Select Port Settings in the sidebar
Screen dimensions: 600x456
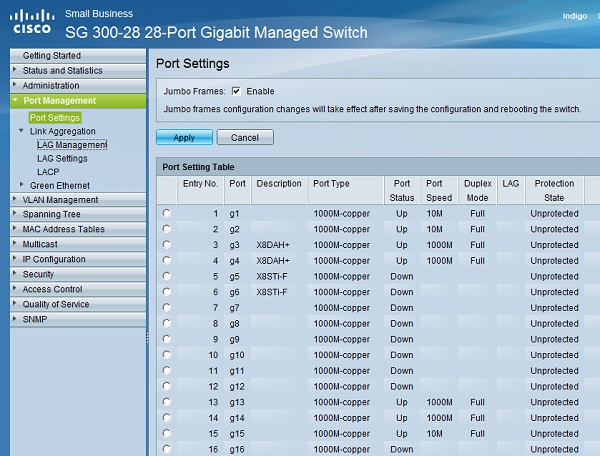[x=55, y=117]
